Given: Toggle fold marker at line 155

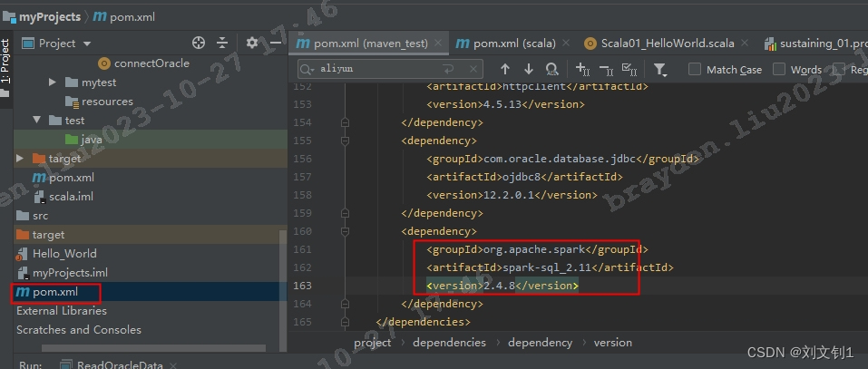Looking at the screenshot, I should pyautogui.click(x=345, y=141).
